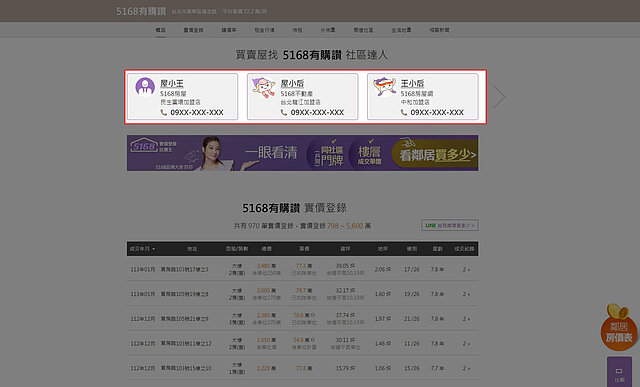Click total price 2,480 萬

click(267, 266)
